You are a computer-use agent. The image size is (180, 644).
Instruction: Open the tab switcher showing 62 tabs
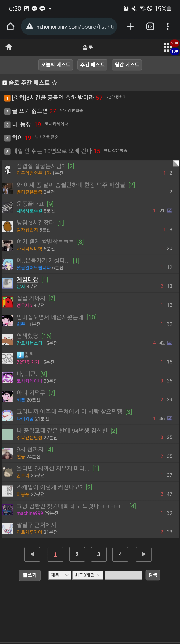click(150, 26)
